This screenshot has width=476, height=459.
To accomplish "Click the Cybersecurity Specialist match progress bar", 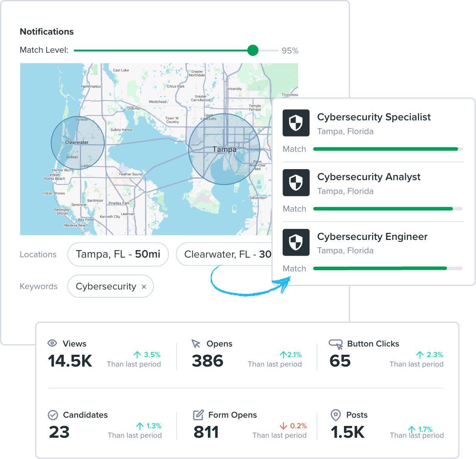I will (x=388, y=149).
